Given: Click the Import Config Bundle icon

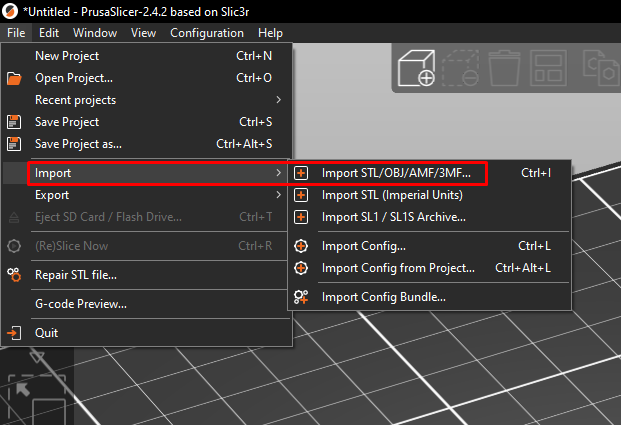Looking at the screenshot, I should click(300, 297).
